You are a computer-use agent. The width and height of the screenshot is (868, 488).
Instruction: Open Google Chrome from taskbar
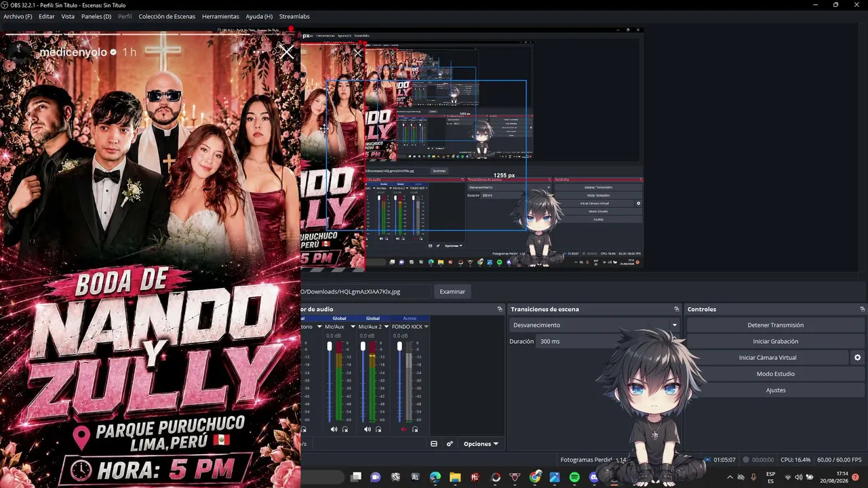coord(535,478)
